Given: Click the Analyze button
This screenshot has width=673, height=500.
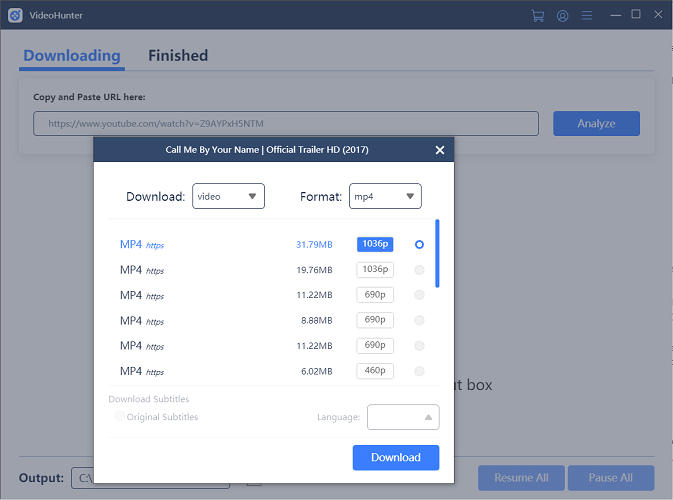Looking at the screenshot, I should pyautogui.click(x=596, y=124).
